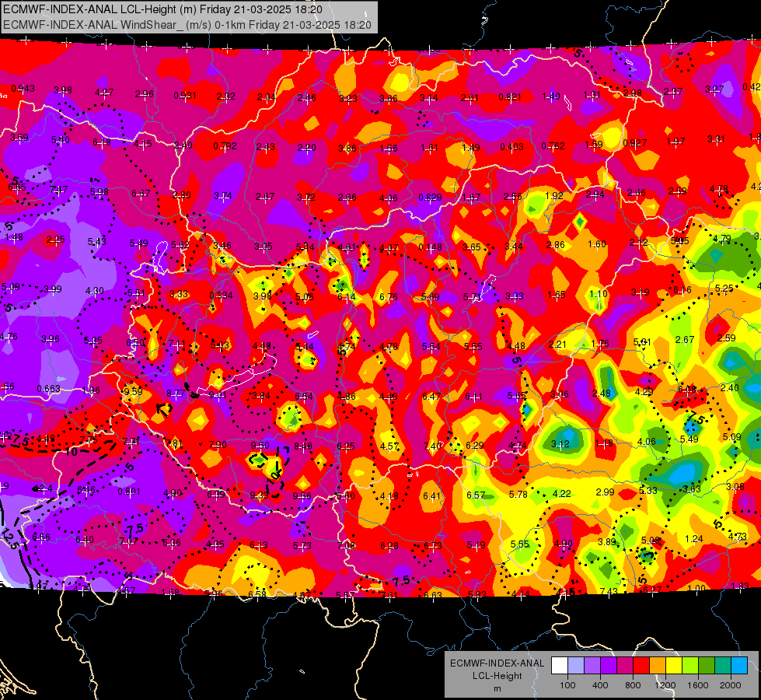Viewport: 761px width, 700px height.
Task: Click the wind shear value 7.40
Action: 432,446
